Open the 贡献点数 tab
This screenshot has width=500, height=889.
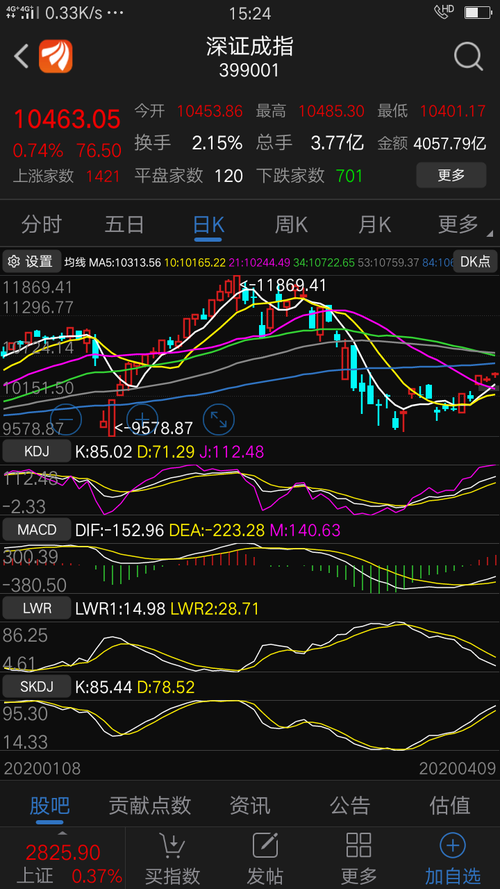[x=150, y=805]
